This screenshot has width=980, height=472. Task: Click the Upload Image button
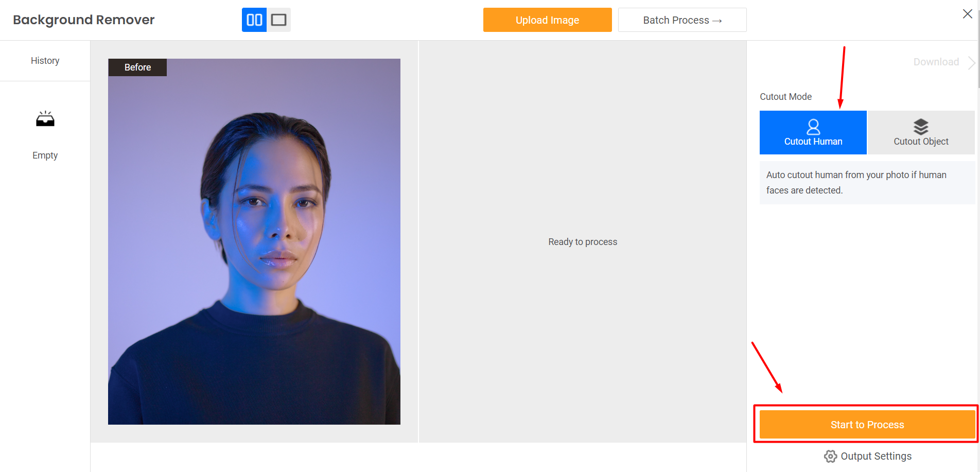[x=547, y=20]
